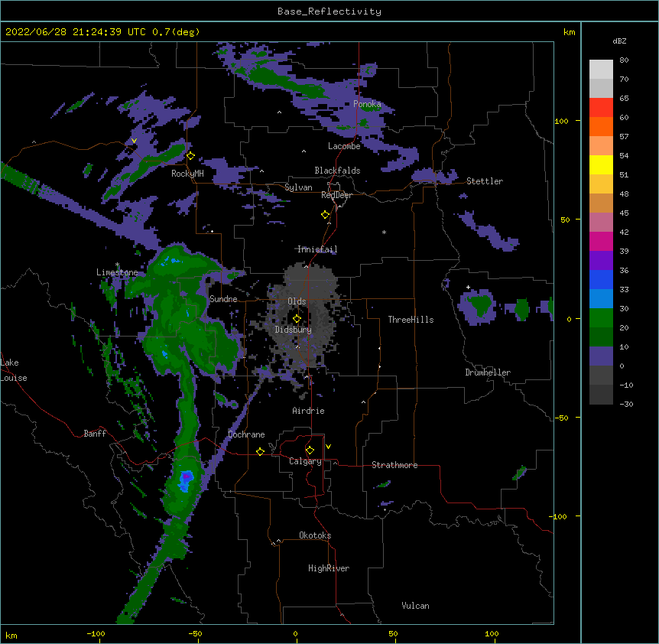Select the Limestone label
Image resolution: width=659 pixels, height=644 pixels.
click(117, 272)
